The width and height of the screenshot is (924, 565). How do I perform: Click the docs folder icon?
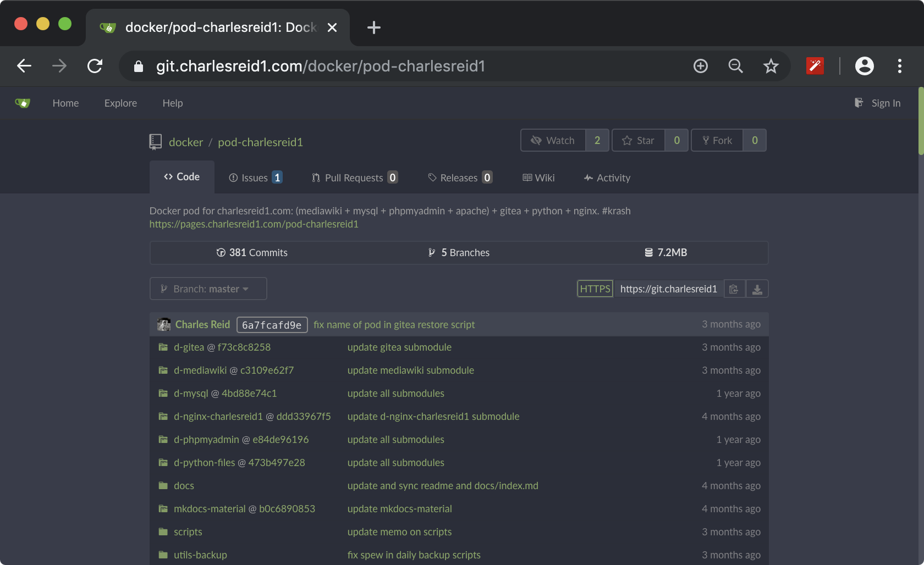(x=163, y=486)
